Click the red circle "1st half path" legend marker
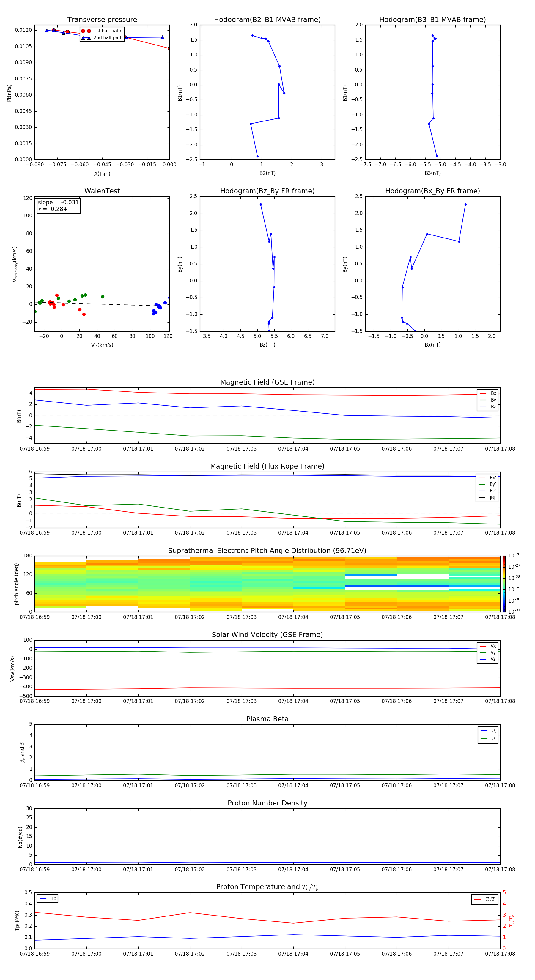The height and width of the screenshot is (980, 535). (86, 31)
